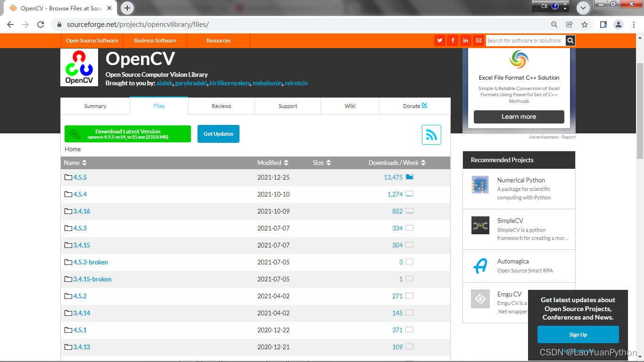
Task: Open the Chrome profile avatar
Action: click(619, 25)
